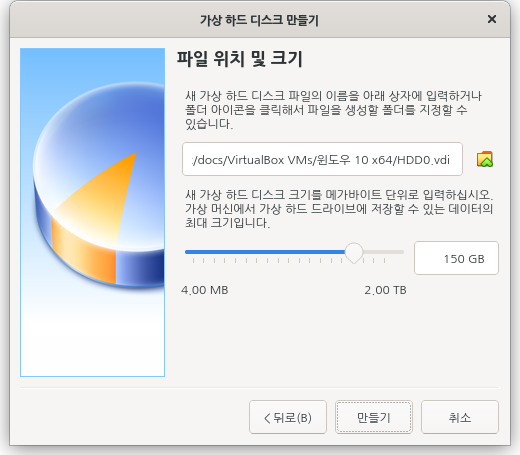Click the disk size description paragraph

tap(339, 209)
